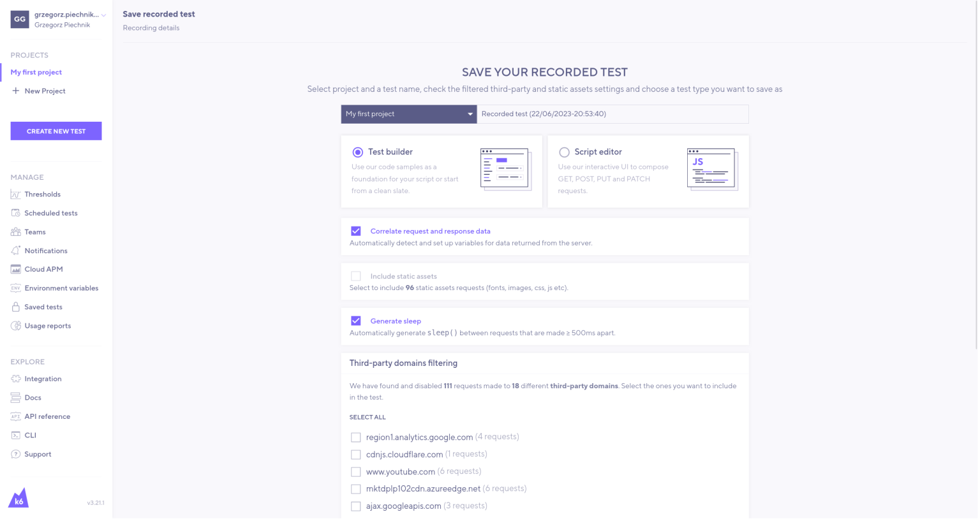This screenshot has width=980, height=519.
Task: Click the SELECT ALL domains link
Action: click(367, 417)
